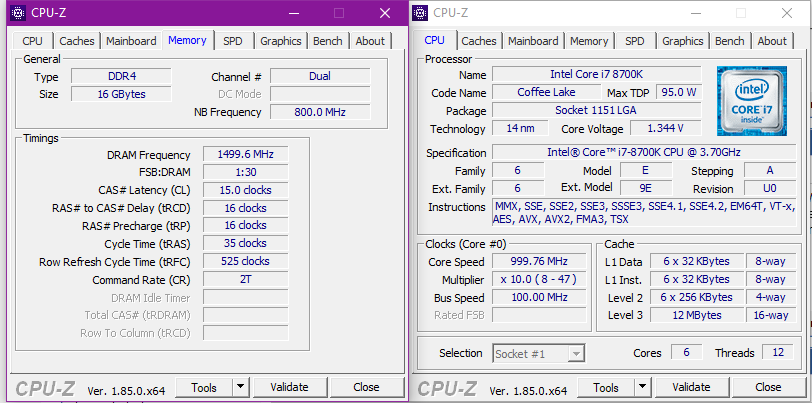The image size is (812, 403).
Task: Click CPU-Z app icon in left window title bar
Action: [x=19, y=13]
